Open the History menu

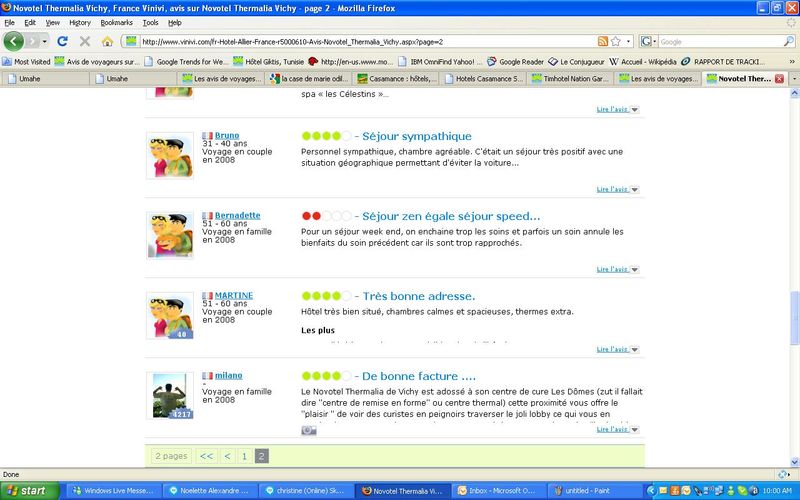click(x=80, y=23)
